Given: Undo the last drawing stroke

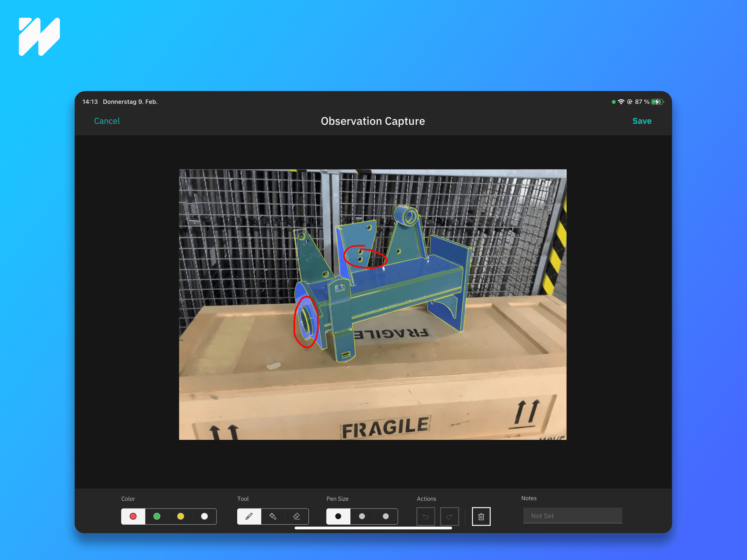Looking at the screenshot, I should pos(425,516).
